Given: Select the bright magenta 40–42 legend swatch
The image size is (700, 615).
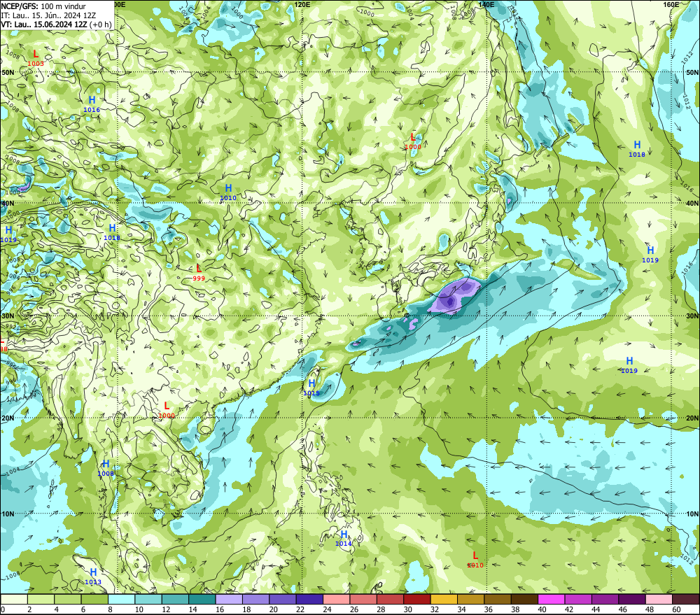Looking at the screenshot, I should [552, 599].
